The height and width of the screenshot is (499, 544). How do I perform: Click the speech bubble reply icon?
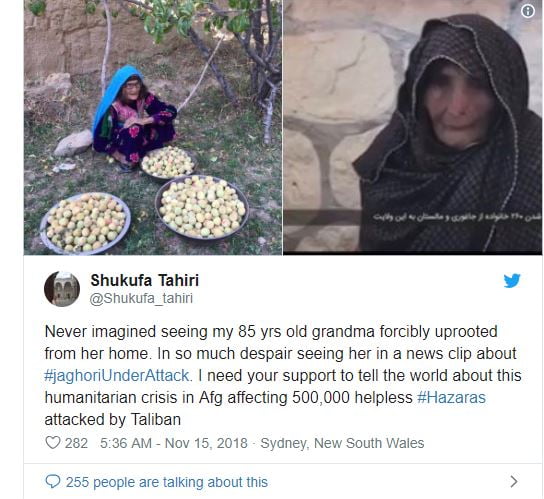53,482
